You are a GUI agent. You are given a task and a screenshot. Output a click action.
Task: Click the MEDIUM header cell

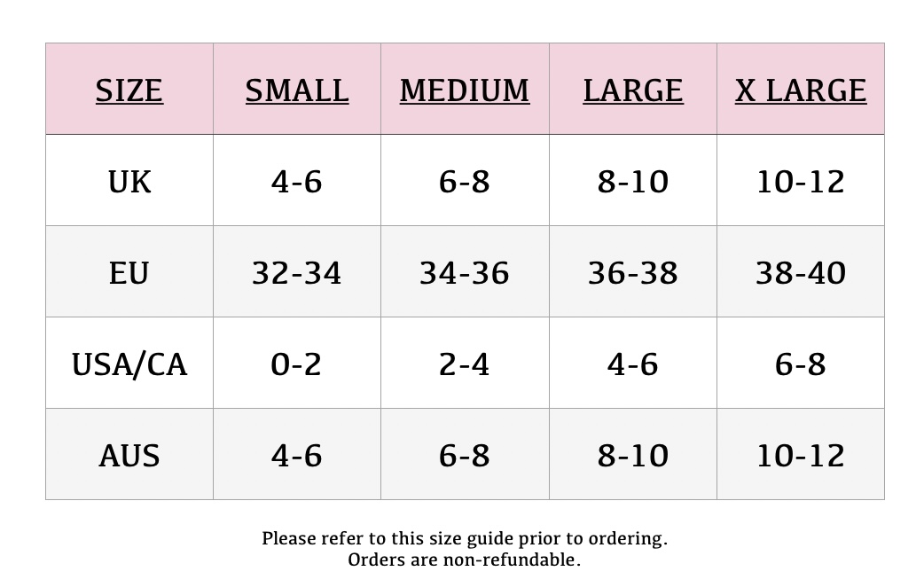pos(465,90)
